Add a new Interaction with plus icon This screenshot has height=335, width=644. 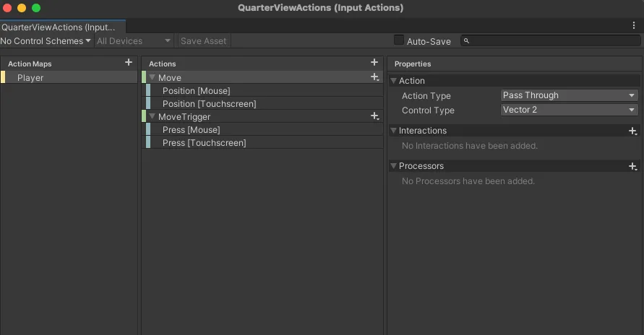point(633,131)
